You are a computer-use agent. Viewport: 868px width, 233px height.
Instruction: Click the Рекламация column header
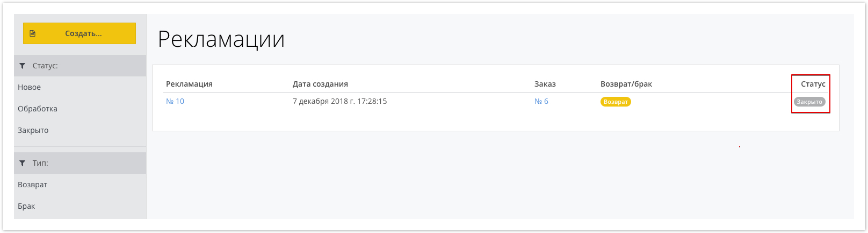coord(189,84)
